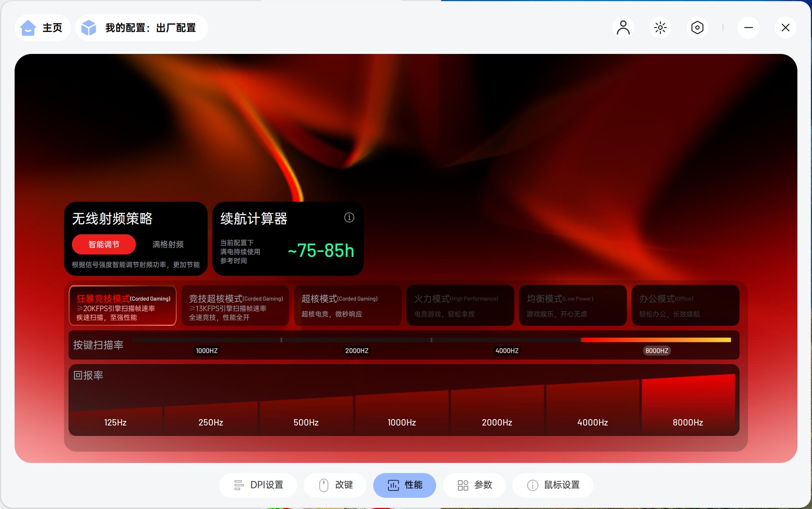Open the DPI设置 tab

click(258, 485)
